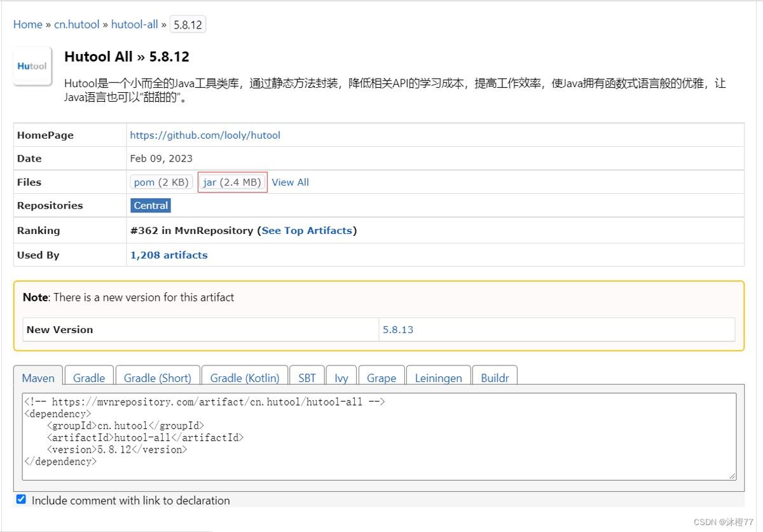Open the cn.hutool breadcrumb link
Screen dimensions: 763x532
[77, 24]
